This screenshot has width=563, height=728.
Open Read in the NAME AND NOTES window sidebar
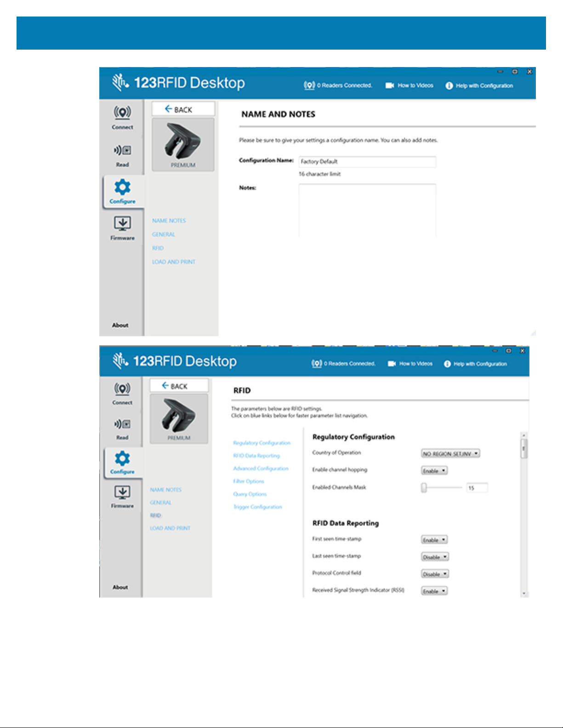pos(122,156)
